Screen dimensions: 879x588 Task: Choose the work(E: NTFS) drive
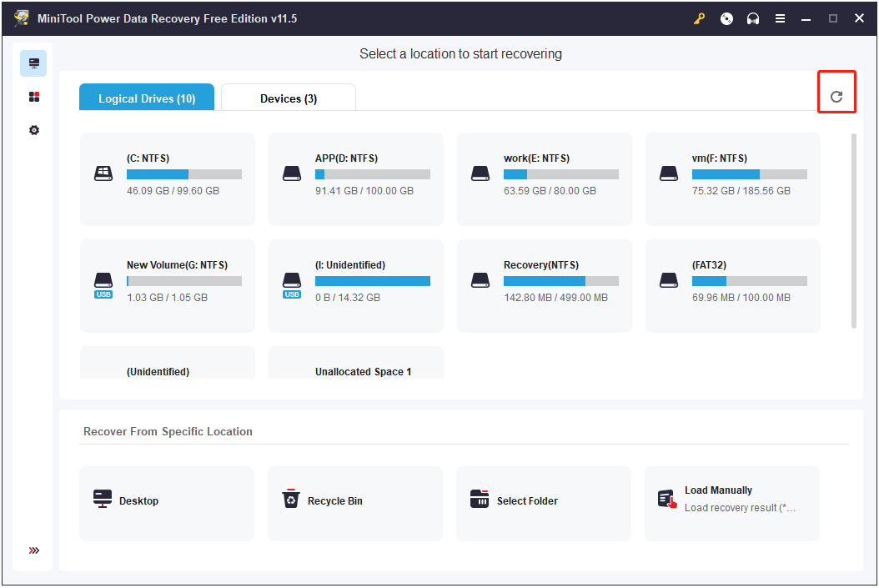coord(545,179)
